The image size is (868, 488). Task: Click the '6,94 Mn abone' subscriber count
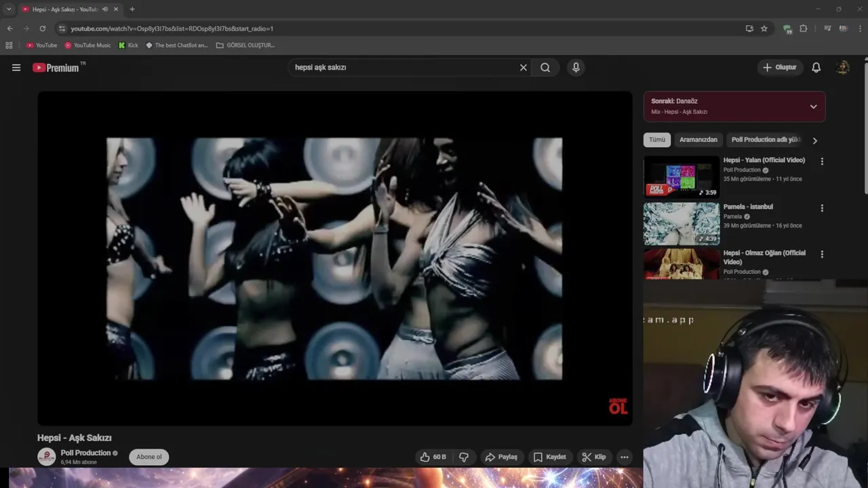[x=79, y=462]
